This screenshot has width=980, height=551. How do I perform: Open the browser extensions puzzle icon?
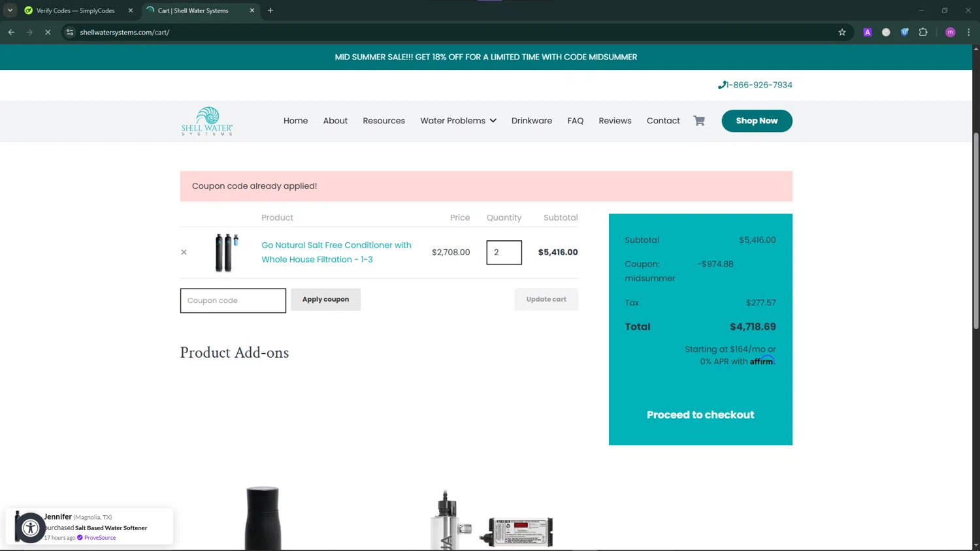(x=923, y=32)
